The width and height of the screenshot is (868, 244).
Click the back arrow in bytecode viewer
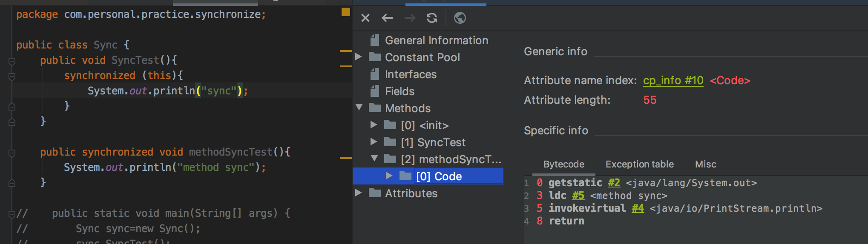click(x=387, y=18)
